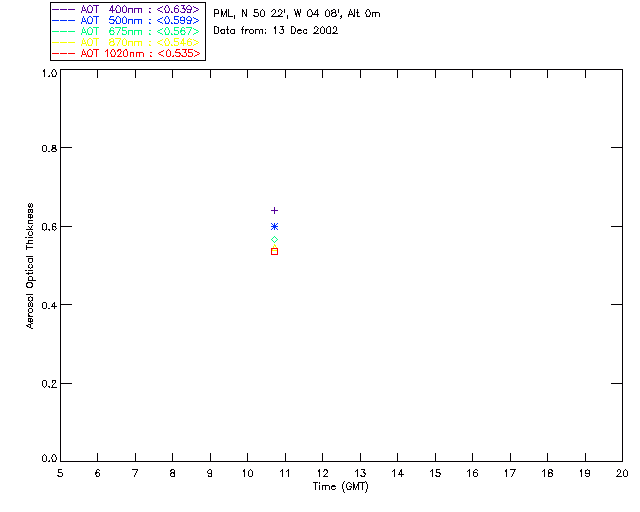640x512 pixels.
Task: Click x-axis tick label 12
Action: pyautogui.click(x=322, y=473)
